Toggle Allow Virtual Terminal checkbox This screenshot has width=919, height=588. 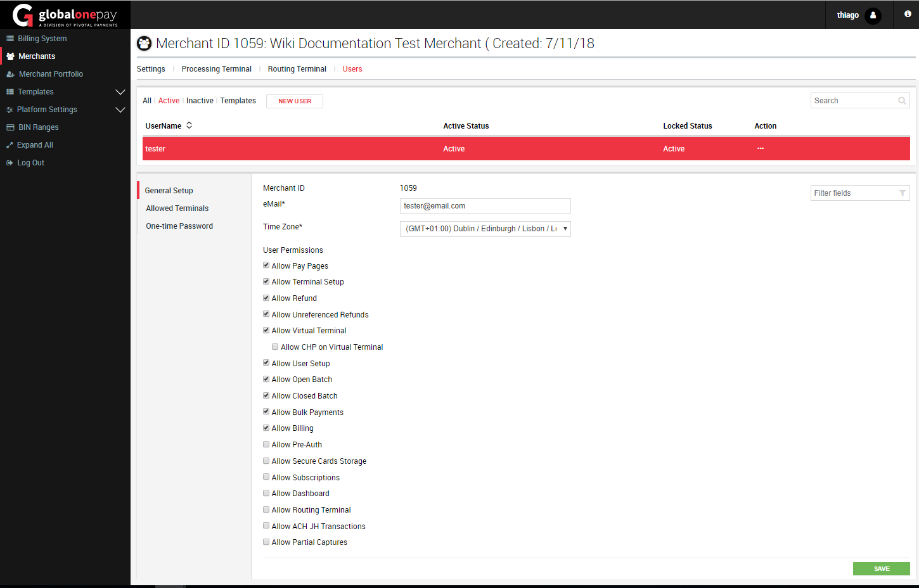(x=266, y=330)
